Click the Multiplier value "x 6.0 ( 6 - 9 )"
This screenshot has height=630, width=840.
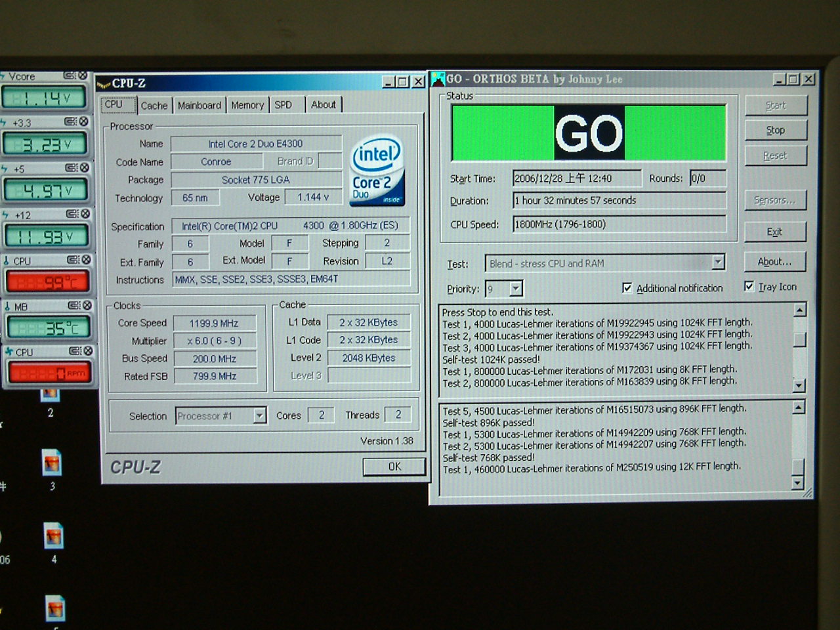click(215, 341)
